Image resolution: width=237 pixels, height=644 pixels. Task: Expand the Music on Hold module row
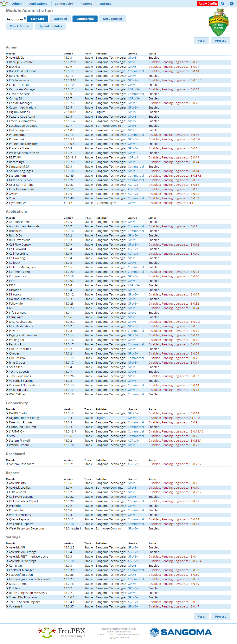click(x=118, y=584)
